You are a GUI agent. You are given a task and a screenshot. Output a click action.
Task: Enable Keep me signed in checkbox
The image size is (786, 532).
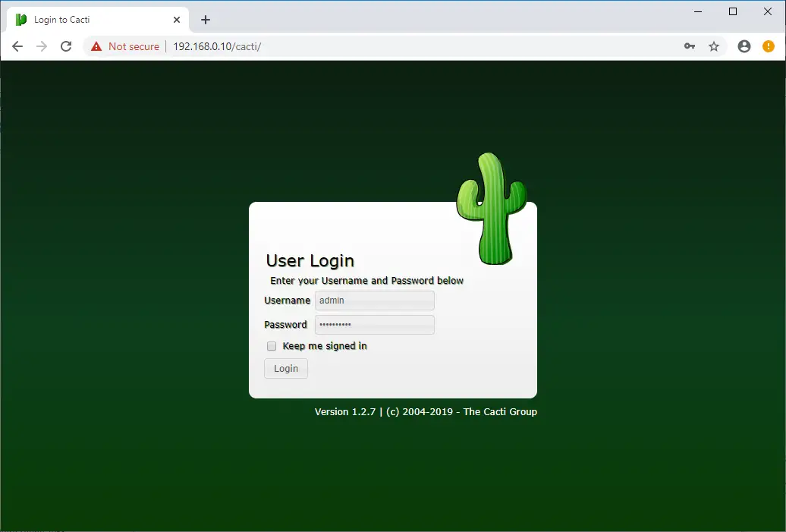click(272, 346)
